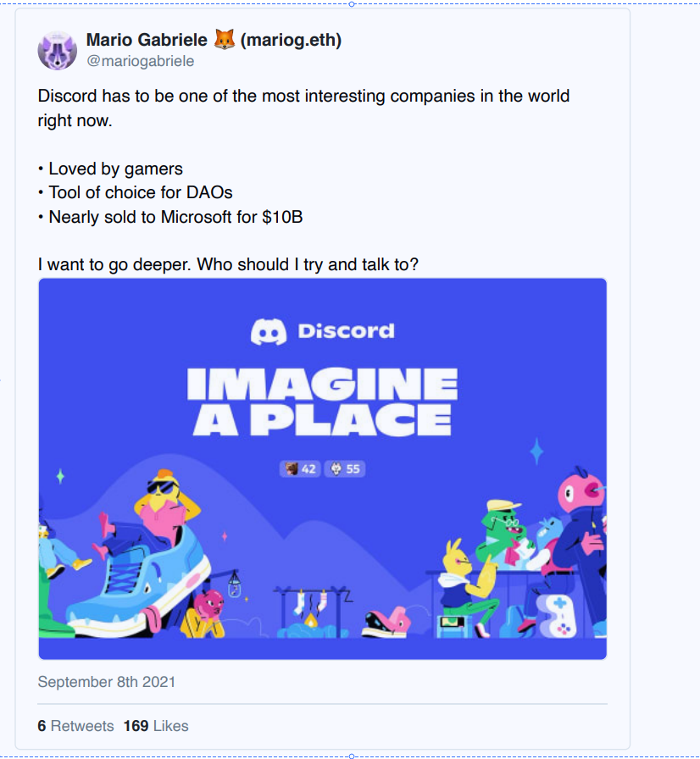Image resolution: width=700 pixels, height=759 pixels.
Task: Open Mario Gabriele's profile via his name
Action: [146, 39]
